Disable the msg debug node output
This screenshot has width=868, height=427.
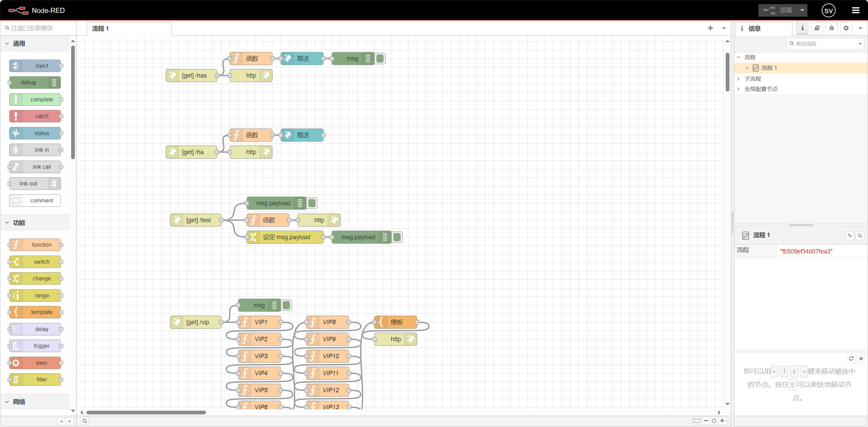[x=380, y=58]
